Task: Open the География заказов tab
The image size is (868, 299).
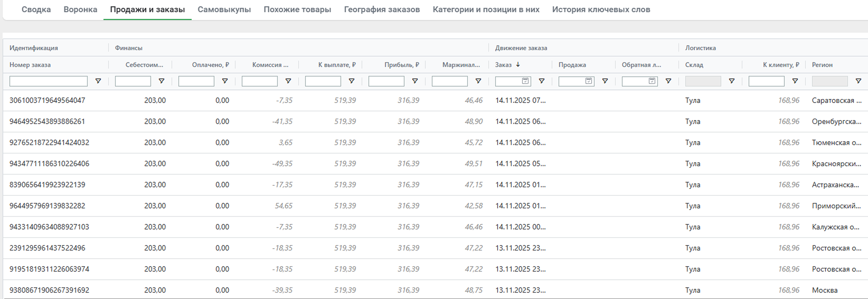Action: coord(382,9)
